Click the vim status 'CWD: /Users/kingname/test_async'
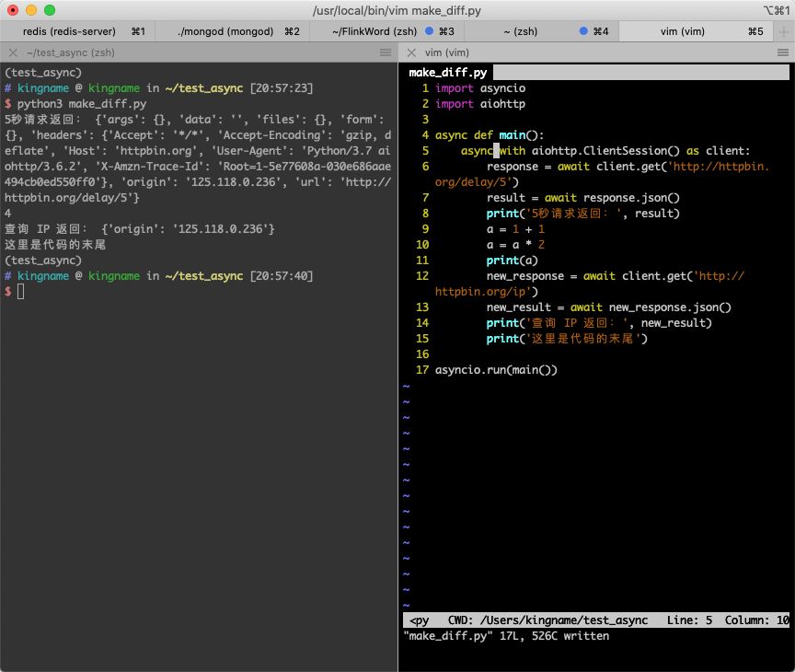The width and height of the screenshot is (795, 672). point(547,620)
